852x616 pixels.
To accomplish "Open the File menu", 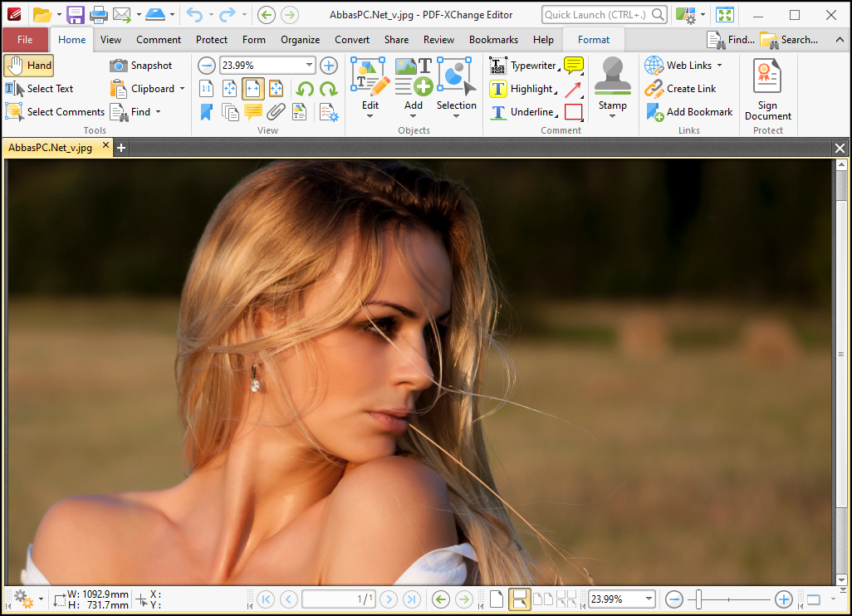I will 25,40.
